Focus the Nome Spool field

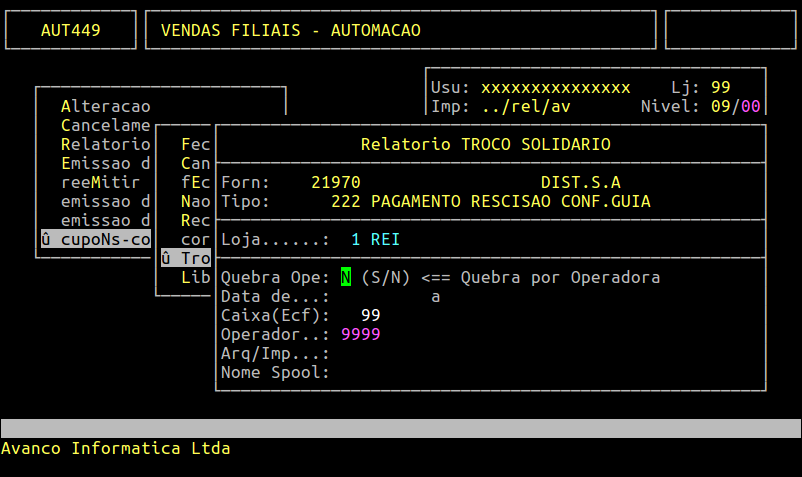pos(400,373)
